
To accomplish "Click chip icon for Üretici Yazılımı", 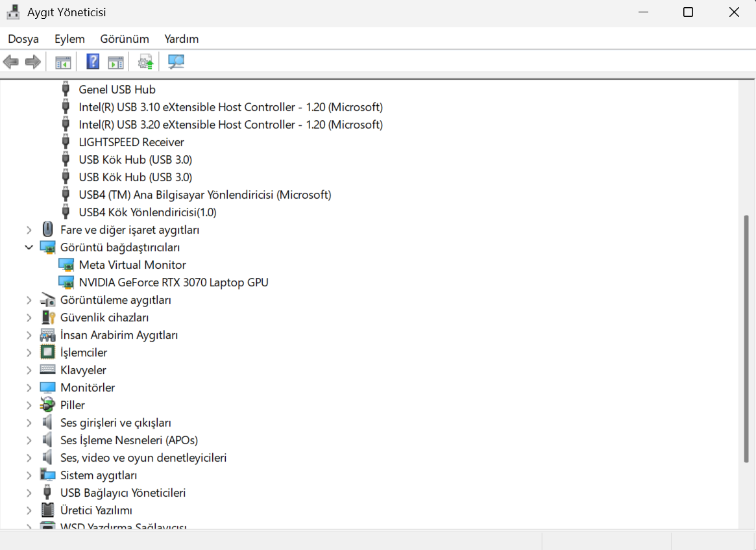I will click(x=47, y=510).
